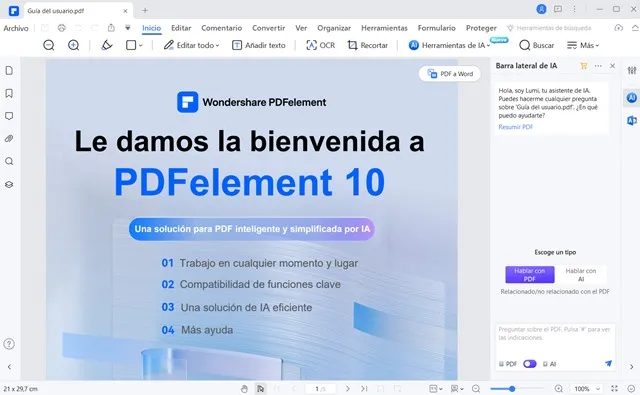The width and height of the screenshot is (640, 395).
Task: Switch to the Editar tab
Action: [x=181, y=28]
